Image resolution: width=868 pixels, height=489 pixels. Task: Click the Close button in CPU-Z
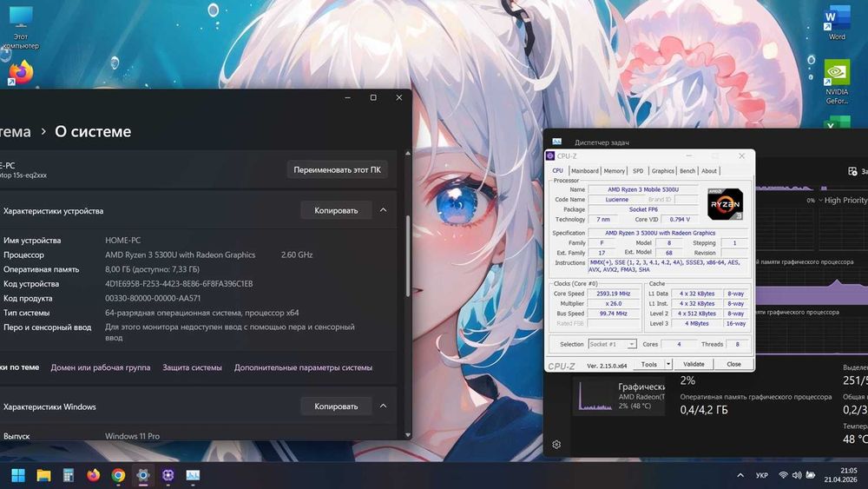pyautogui.click(x=733, y=364)
